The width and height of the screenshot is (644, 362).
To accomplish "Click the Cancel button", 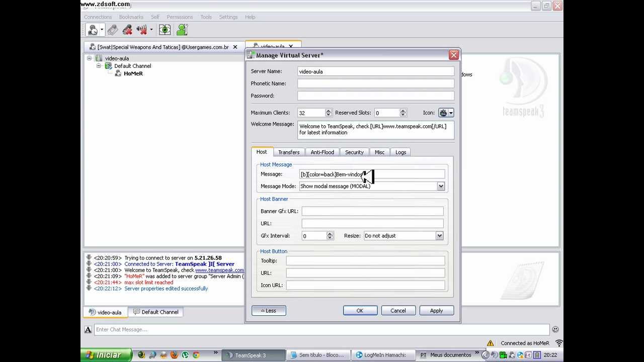I will click(x=398, y=311).
